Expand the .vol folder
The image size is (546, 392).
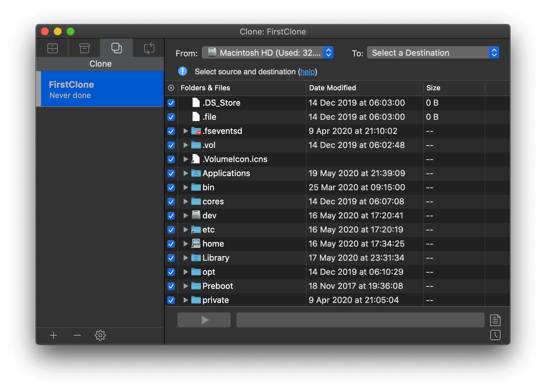point(186,145)
